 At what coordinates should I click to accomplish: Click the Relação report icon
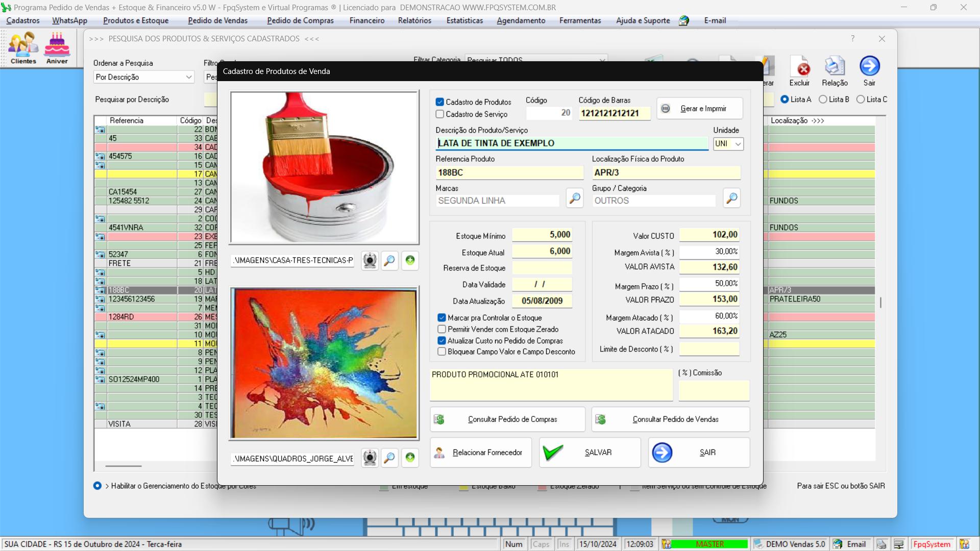[835, 70]
